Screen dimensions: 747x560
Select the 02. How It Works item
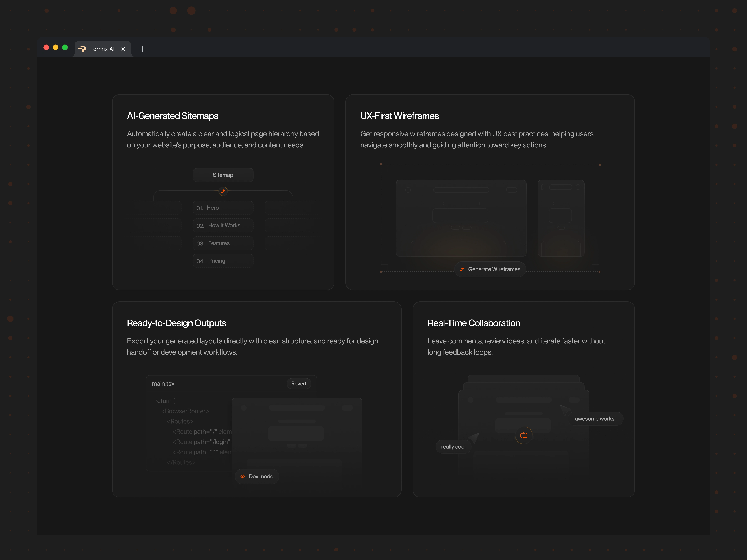tap(223, 226)
